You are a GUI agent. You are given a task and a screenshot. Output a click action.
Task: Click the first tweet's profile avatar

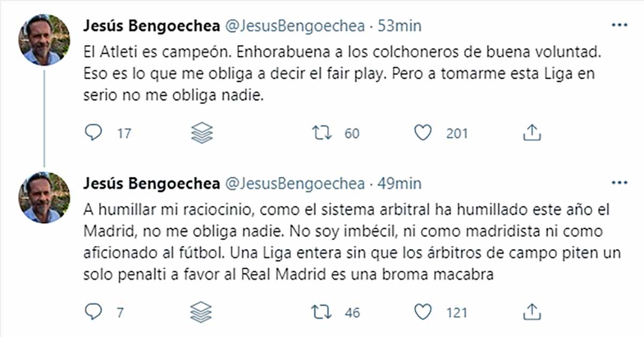click(x=44, y=40)
